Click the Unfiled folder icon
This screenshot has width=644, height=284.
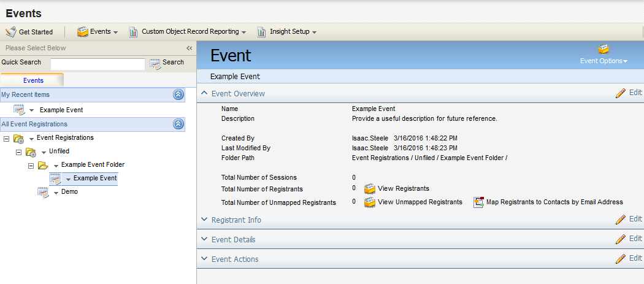31,152
